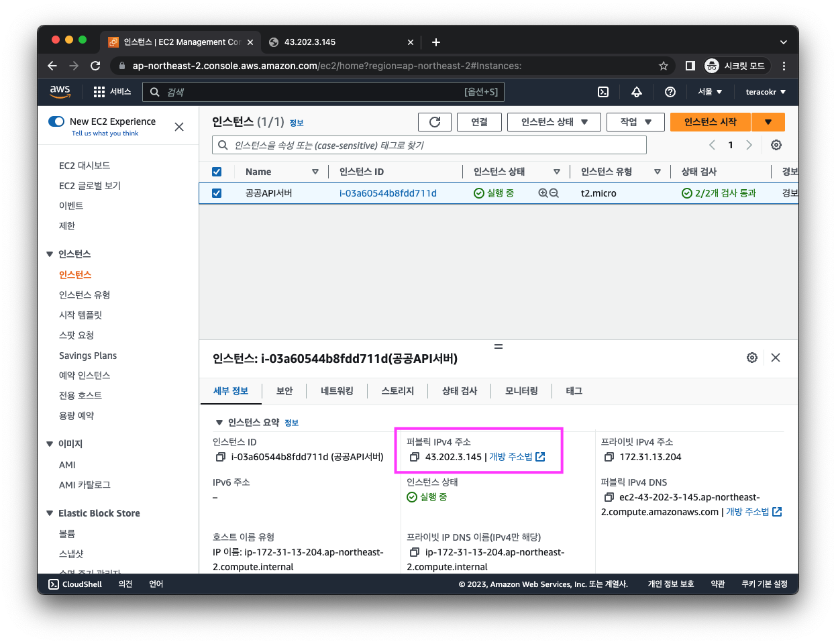
Task: Open CloudShell from the bottom bar
Action: point(75,584)
